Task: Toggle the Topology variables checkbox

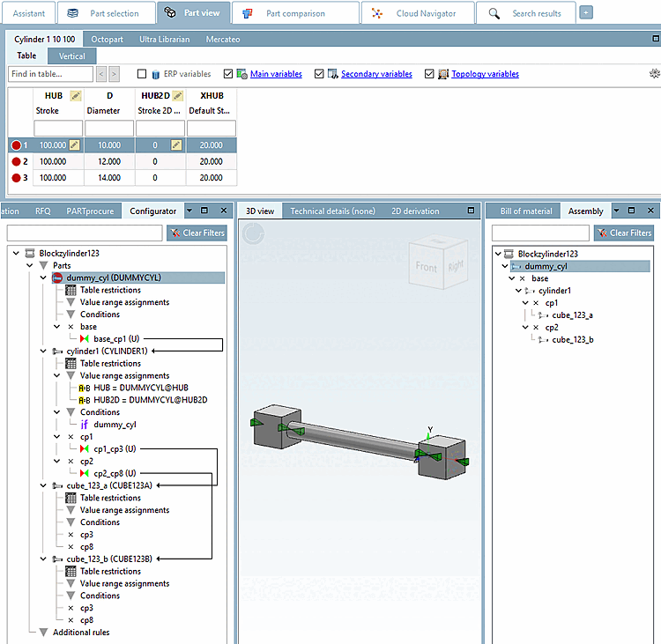Action: coord(430,75)
